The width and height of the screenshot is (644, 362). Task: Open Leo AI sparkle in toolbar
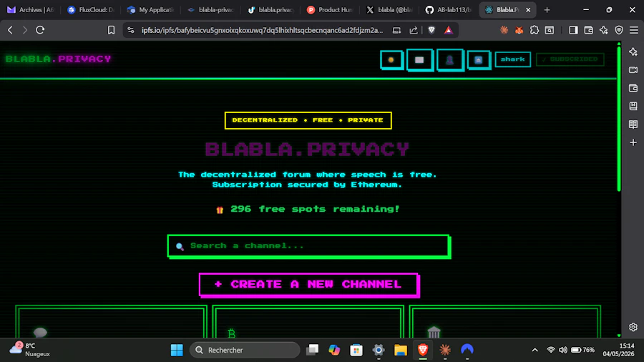coord(604,30)
